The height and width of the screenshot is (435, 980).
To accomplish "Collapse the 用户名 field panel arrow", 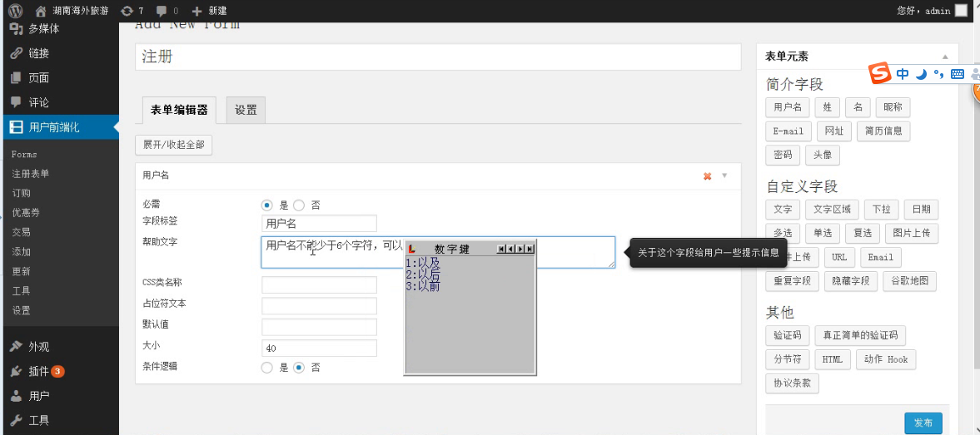I will [724, 176].
